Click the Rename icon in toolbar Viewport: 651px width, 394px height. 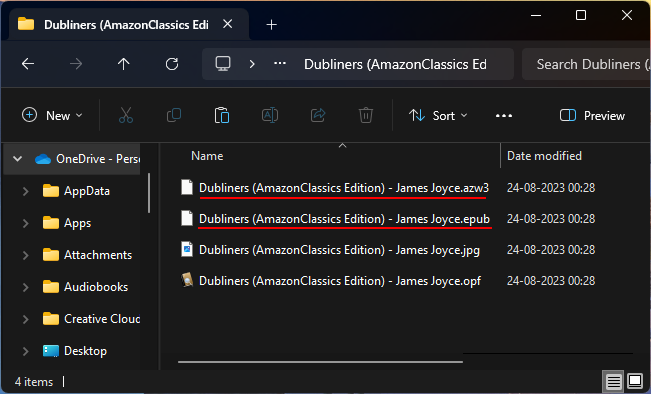click(270, 115)
